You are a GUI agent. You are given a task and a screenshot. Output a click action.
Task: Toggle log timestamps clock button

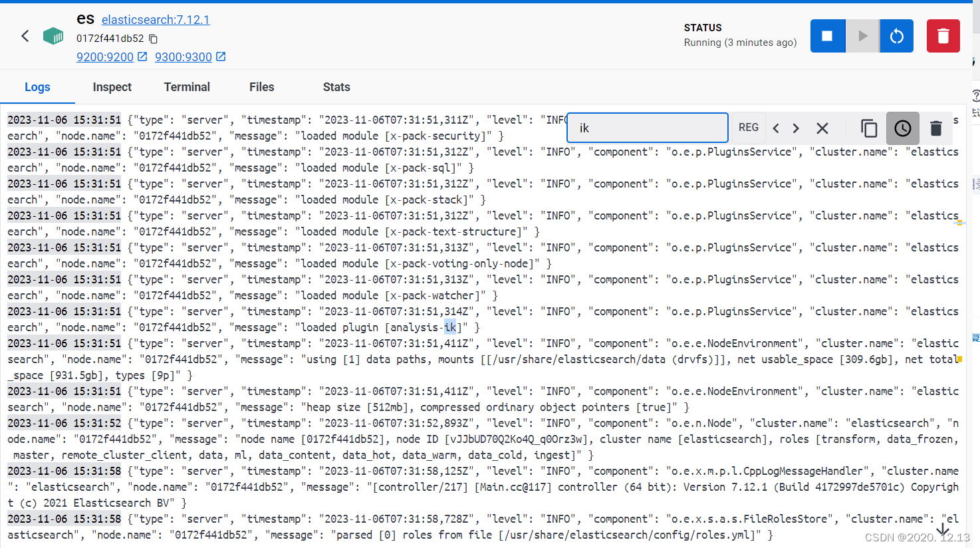click(x=903, y=128)
